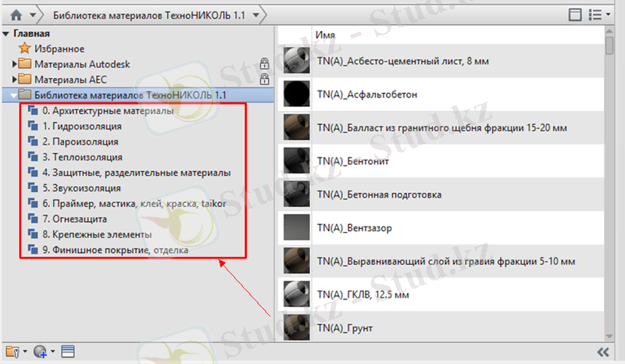Select Избранное favorites item
This screenshot has width=625, height=364.
click(x=59, y=48)
